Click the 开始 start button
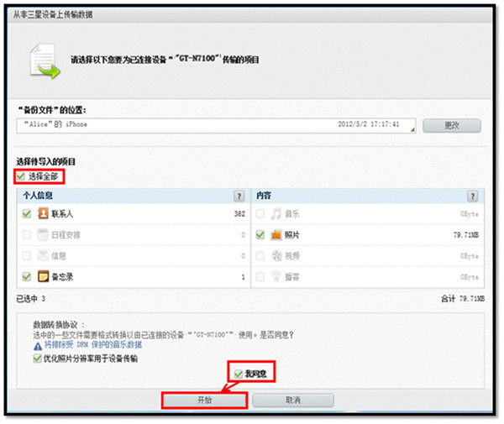Screen dimensions: 504x424 pos(204,400)
